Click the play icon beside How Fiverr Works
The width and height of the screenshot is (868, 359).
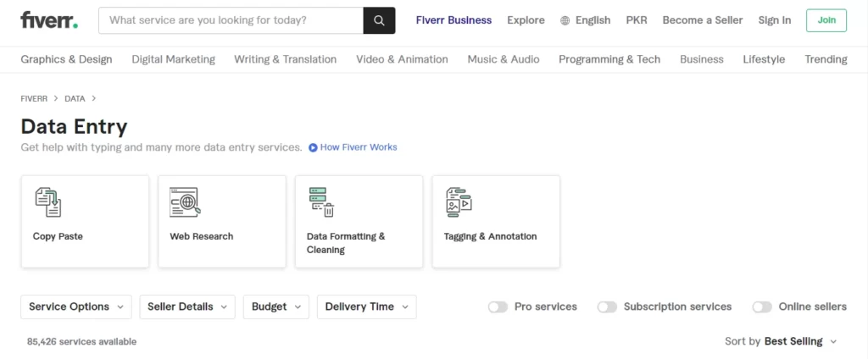click(x=313, y=147)
